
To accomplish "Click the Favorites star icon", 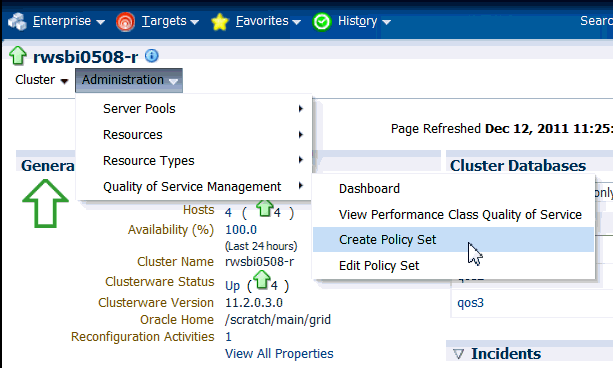I will click(220, 22).
